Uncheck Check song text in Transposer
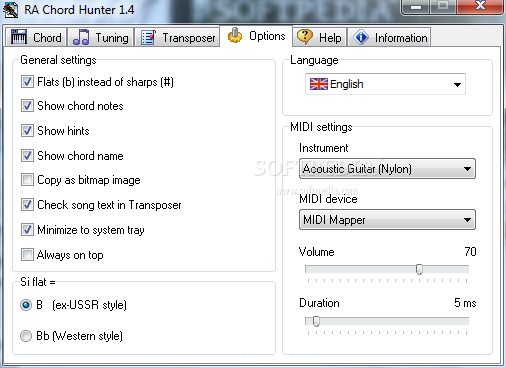The width and height of the screenshot is (506, 368). (27, 205)
